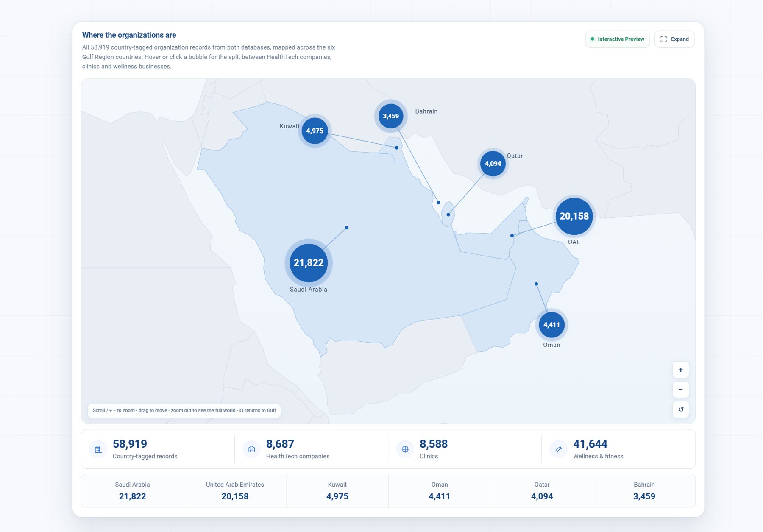The image size is (763, 532).
Task: Select the Kuwait country card
Action: tap(337, 491)
